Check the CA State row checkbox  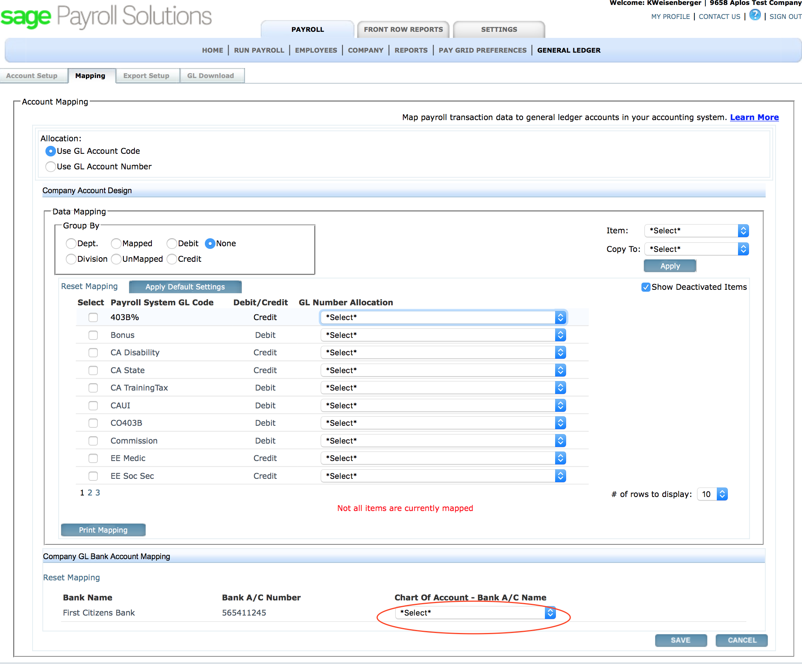93,370
